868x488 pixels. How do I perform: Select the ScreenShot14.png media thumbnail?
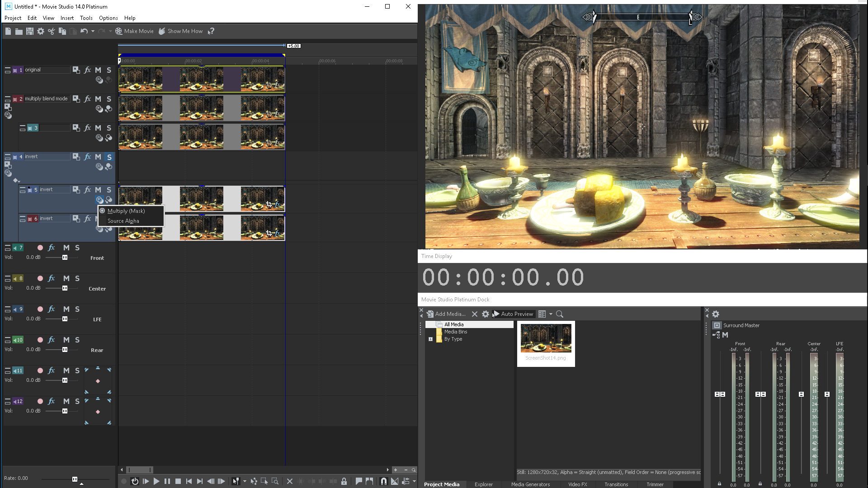click(546, 343)
